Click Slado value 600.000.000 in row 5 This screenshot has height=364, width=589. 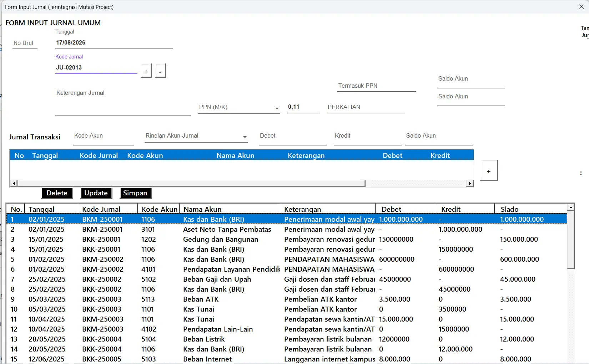coord(519,259)
